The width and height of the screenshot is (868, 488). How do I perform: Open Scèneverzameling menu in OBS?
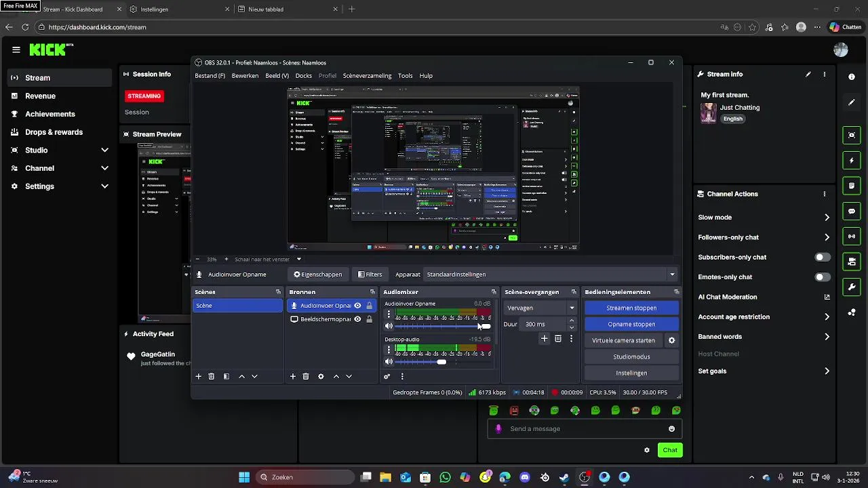[367, 76]
